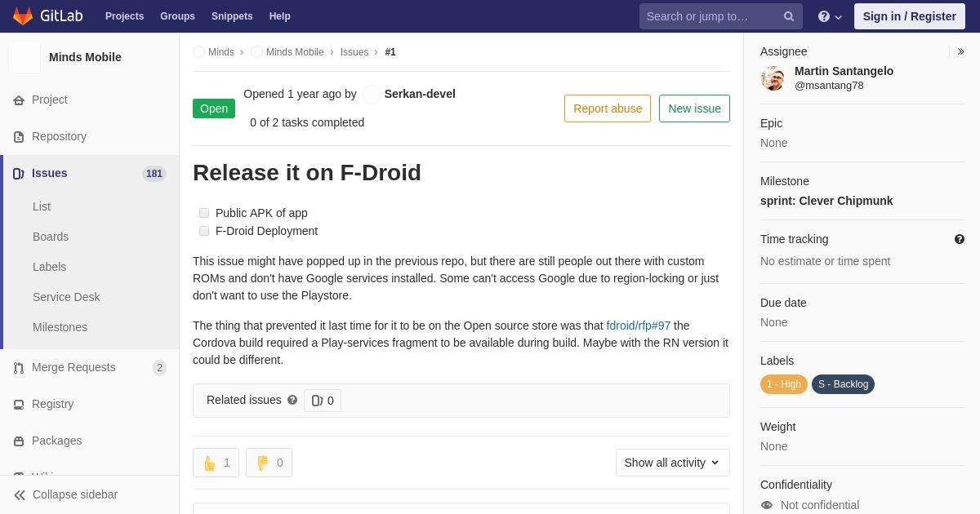
Task: Click the Not confidential eye icon
Action: point(767,505)
